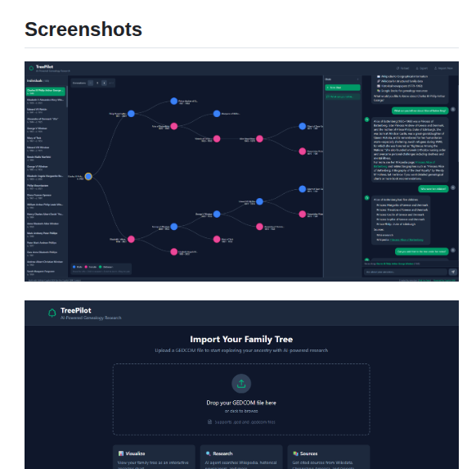The image size is (476, 469).
Task: Click the blue Prince Andrew tree node
Action: click(174, 101)
